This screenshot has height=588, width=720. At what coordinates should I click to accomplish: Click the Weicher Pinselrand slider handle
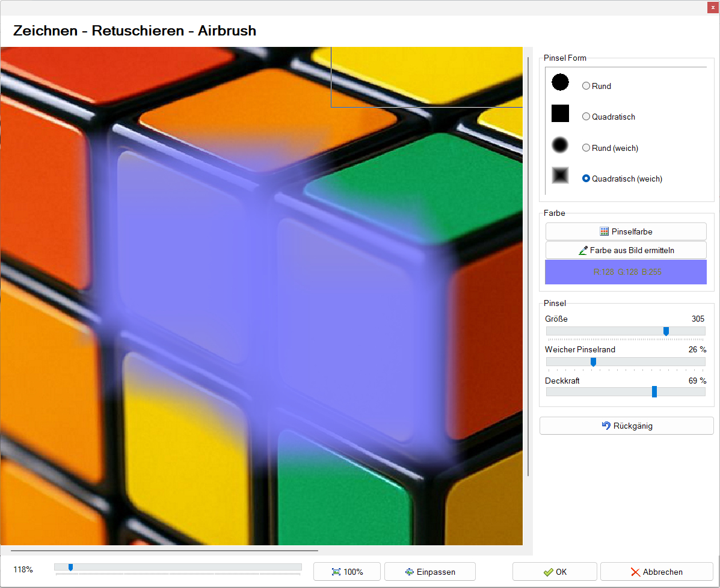pyautogui.click(x=593, y=362)
